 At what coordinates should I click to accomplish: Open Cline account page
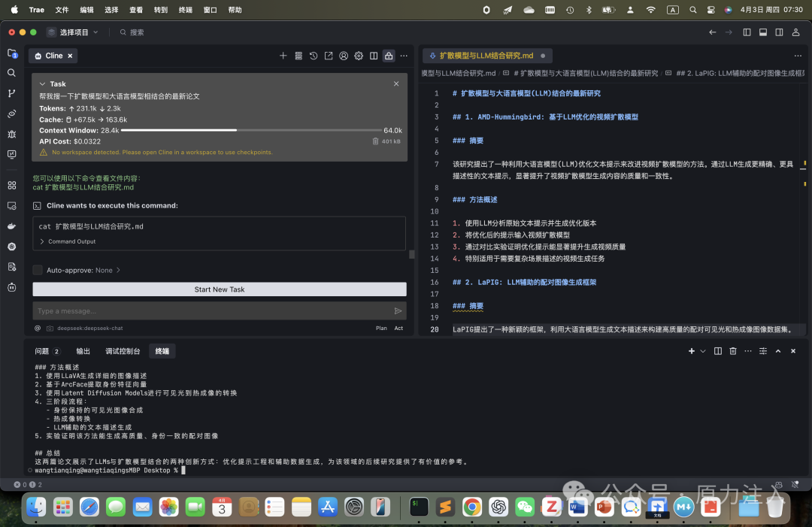(x=344, y=56)
